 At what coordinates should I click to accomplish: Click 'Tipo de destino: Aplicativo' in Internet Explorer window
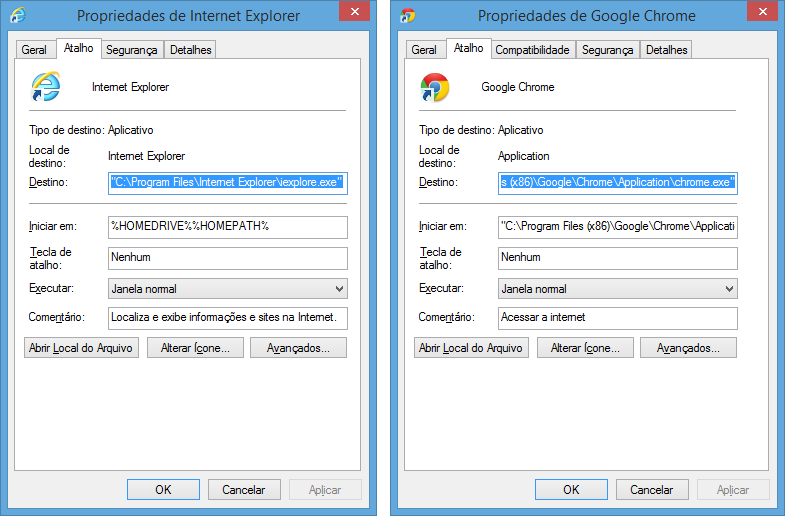(x=91, y=130)
